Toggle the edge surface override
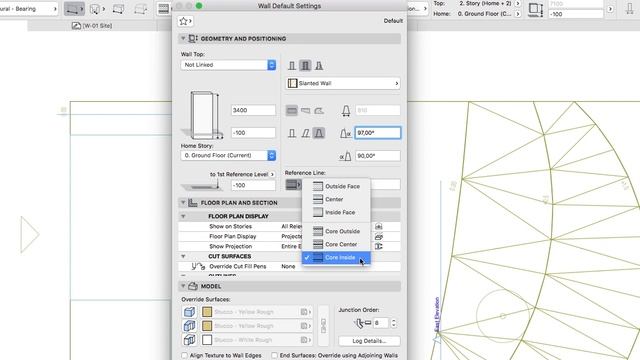This screenshot has width=640, height=360. [x=189, y=340]
